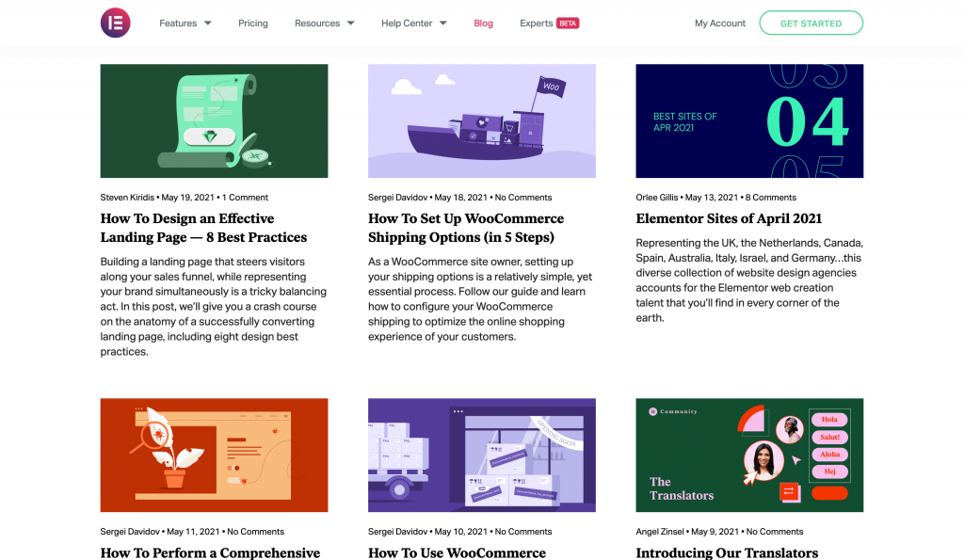Go to the Pricing page
This screenshot has height=560, width=964.
(x=252, y=24)
